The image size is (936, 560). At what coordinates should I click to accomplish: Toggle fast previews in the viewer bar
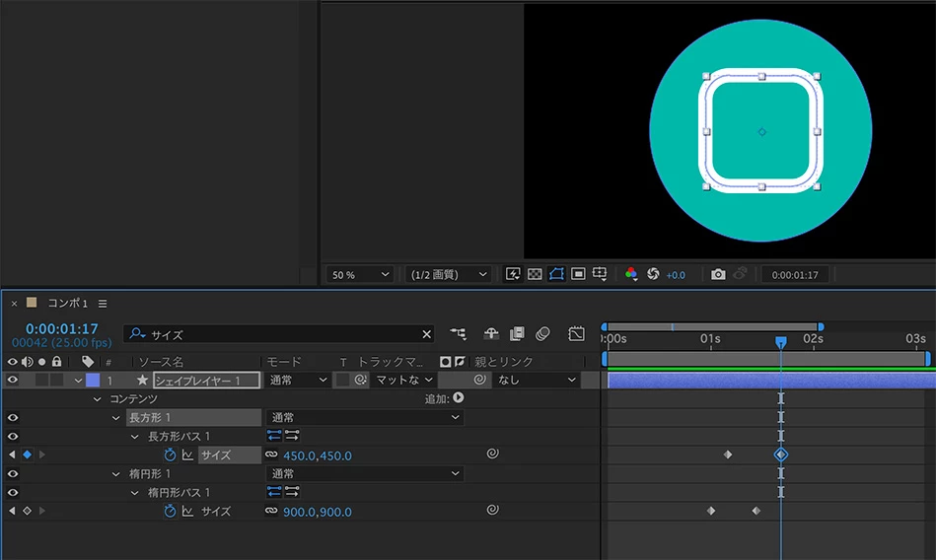tap(513, 274)
